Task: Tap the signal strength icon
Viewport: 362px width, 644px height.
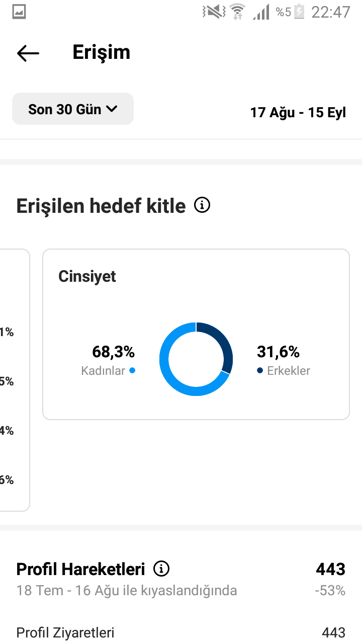Action: [260, 12]
